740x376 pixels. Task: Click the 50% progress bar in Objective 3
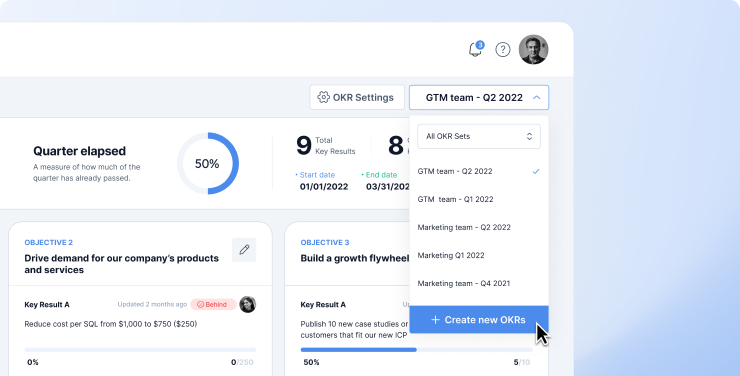point(417,350)
